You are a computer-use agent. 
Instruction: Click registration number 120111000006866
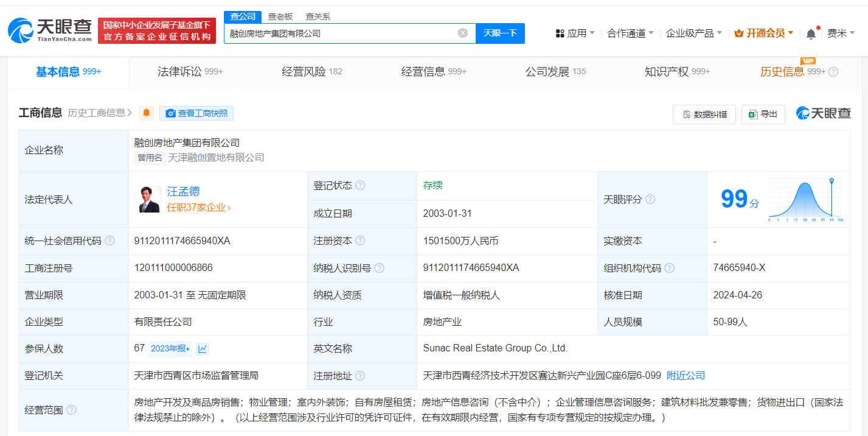coord(173,268)
